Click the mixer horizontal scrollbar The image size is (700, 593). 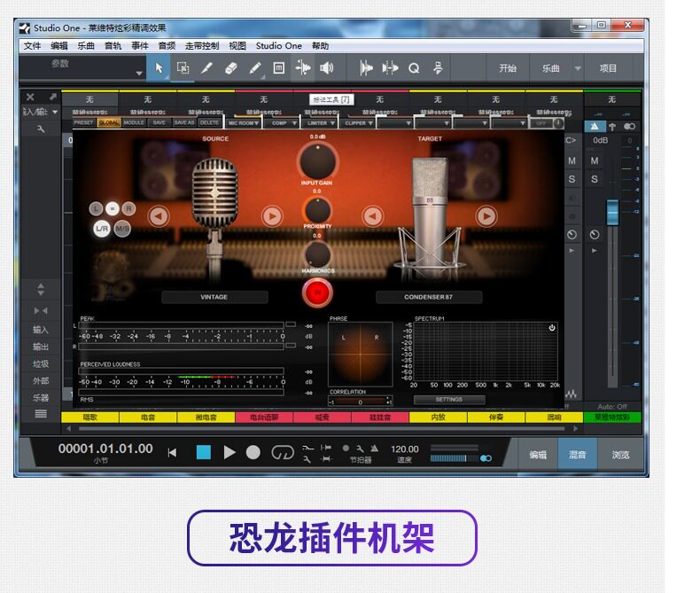pyautogui.click(x=322, y=429)
